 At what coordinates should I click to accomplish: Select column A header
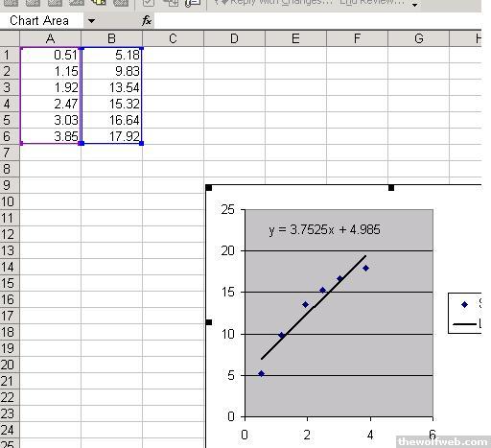50,38
